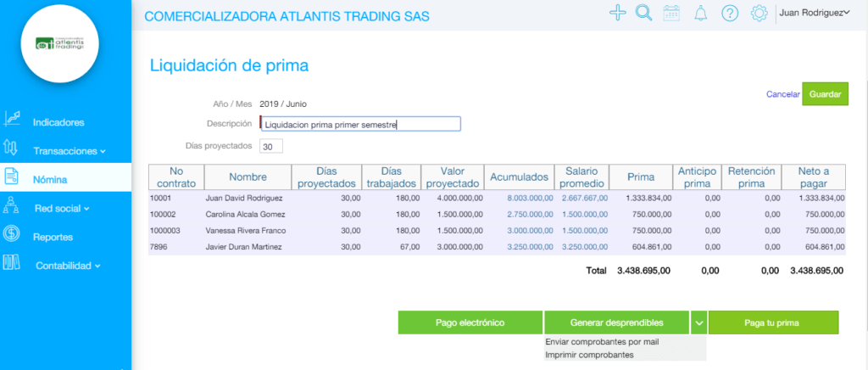Click the Retención prima column header
The height and width of the screenshot is (370, 868).
(752, 177)
